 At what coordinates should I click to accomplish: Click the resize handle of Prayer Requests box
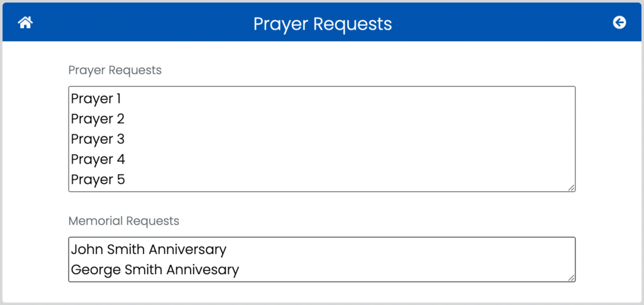coord(571,187)
